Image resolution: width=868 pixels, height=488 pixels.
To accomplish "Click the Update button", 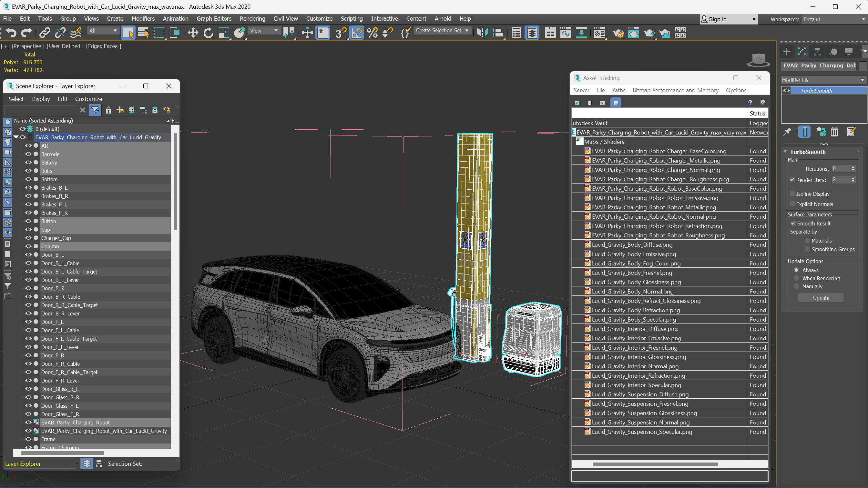I will pyautogui.click(x=821, y=298).
